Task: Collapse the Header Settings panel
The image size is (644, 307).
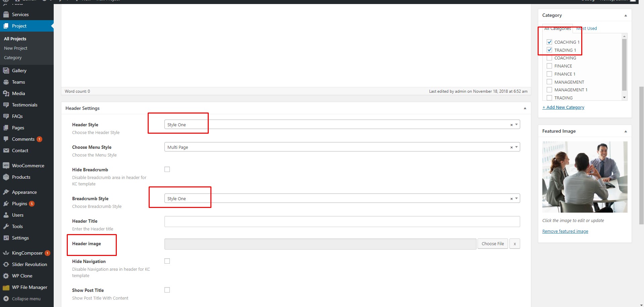Action: (x=525, y=108)
